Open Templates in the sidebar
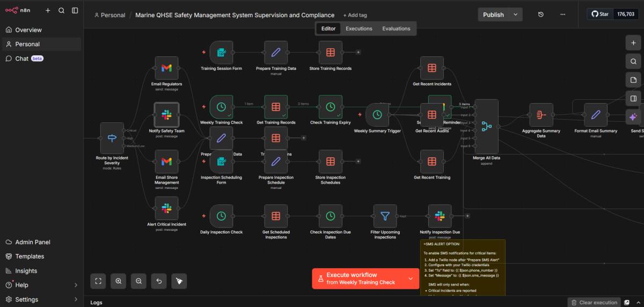The image size is (644, 307). pos(42,257)
